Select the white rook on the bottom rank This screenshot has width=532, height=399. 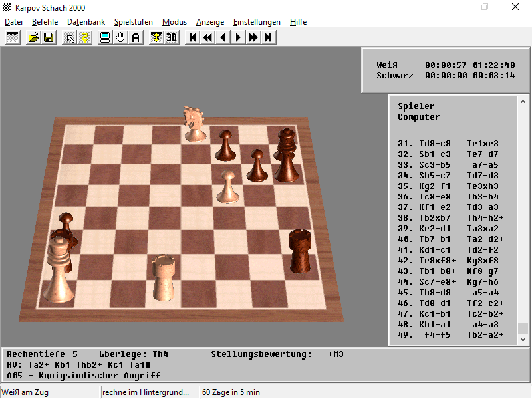[x=164, y=279]
